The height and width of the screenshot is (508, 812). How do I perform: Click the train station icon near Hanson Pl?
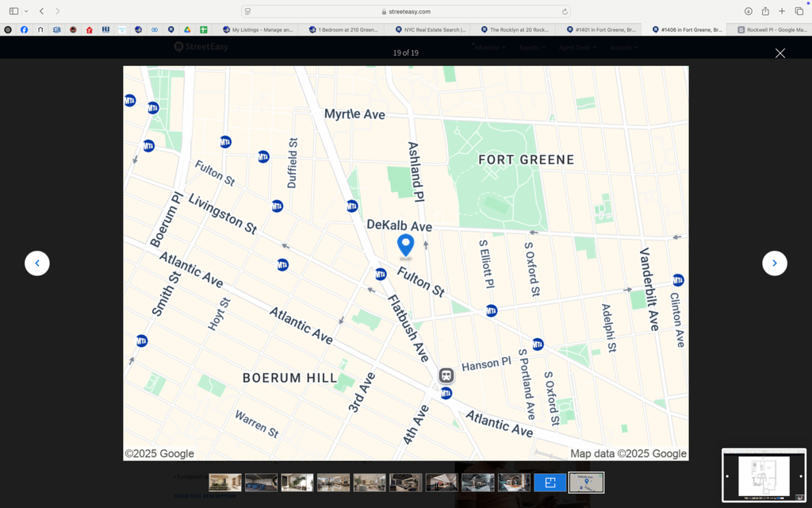(x=446, y=375)
